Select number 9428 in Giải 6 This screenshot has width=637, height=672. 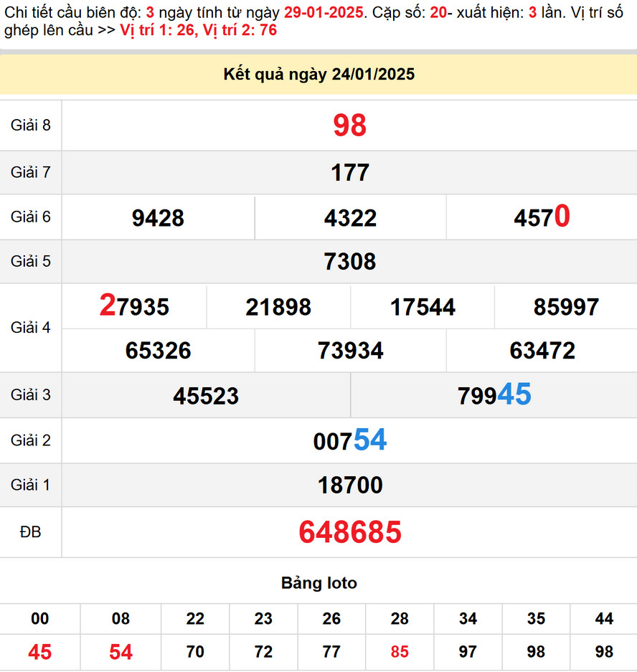point(158,218)
